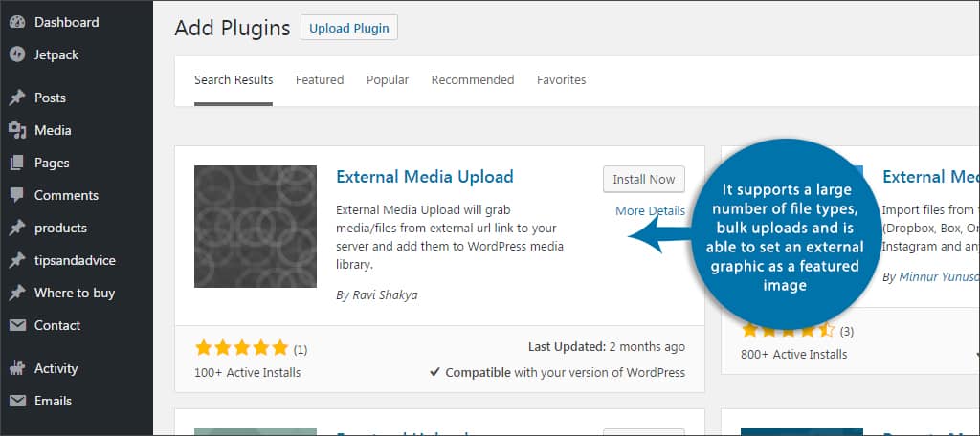Click the star rating with (3) reviews
This screenshot has width=980, height=436.
tap(789, 329)
